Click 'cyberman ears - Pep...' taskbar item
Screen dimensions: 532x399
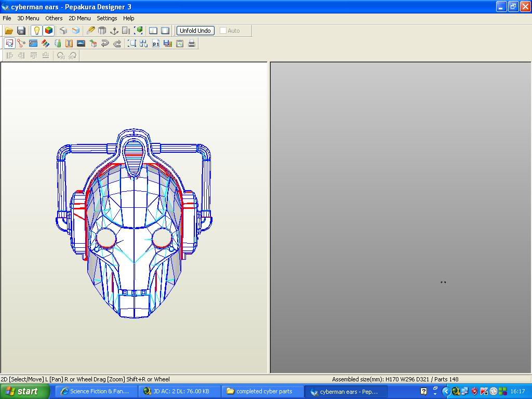[x=345, y=392]
